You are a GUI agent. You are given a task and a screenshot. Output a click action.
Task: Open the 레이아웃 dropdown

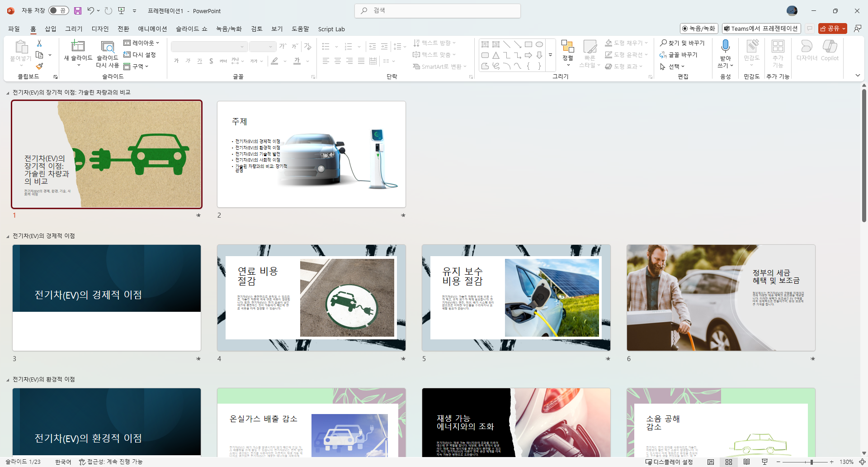point(142,43)
